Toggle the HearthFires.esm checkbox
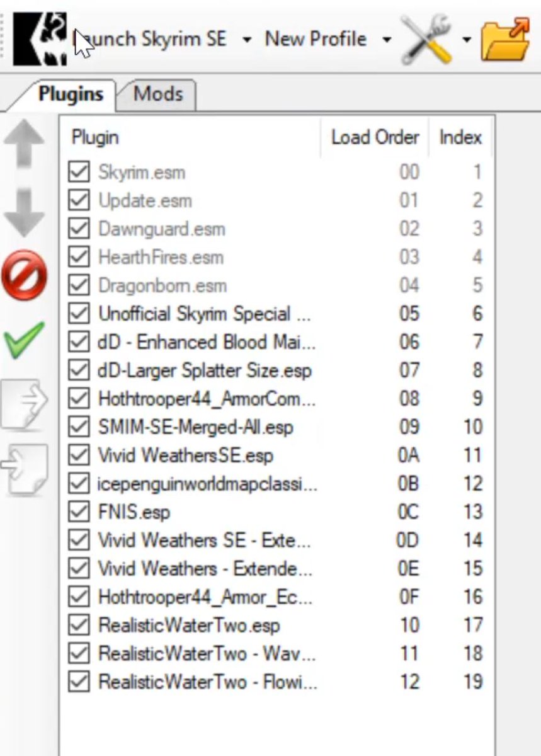The image size is (541, 756). tap(79, 257)
